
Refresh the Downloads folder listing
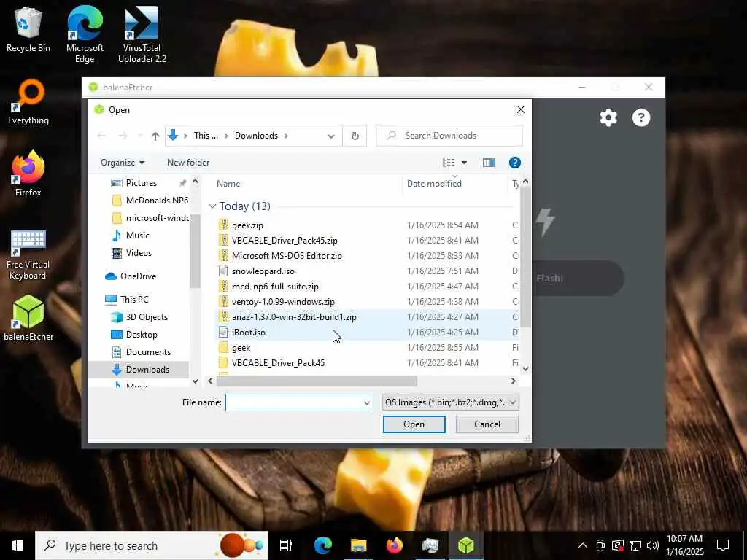[x=355, y=136]
